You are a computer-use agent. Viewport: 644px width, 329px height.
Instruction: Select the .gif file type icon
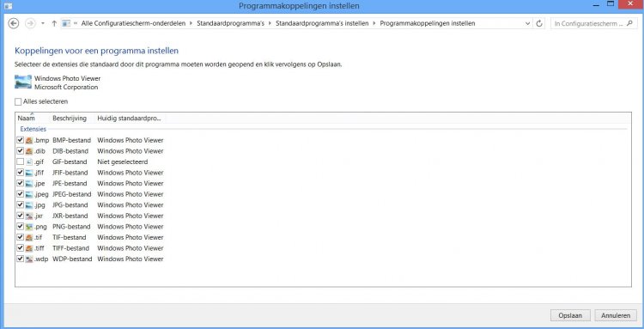(29, 161)
